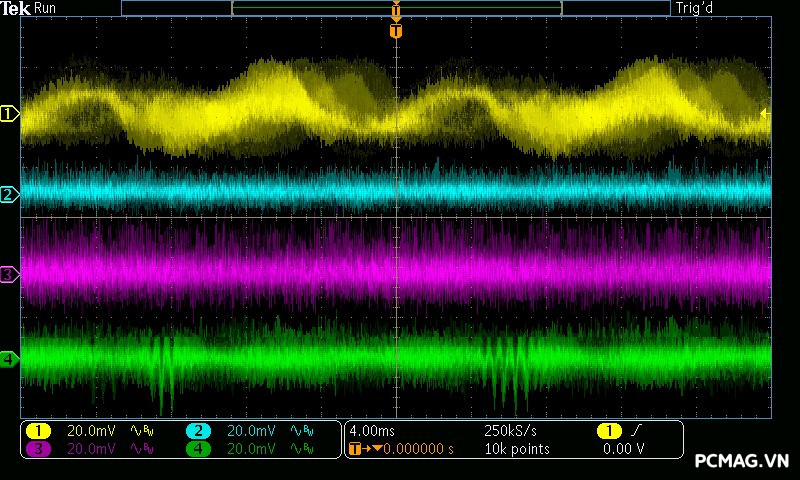
Task: Click the Run acquisition status label
Action: pyautogui.click(x=46, y=8)
